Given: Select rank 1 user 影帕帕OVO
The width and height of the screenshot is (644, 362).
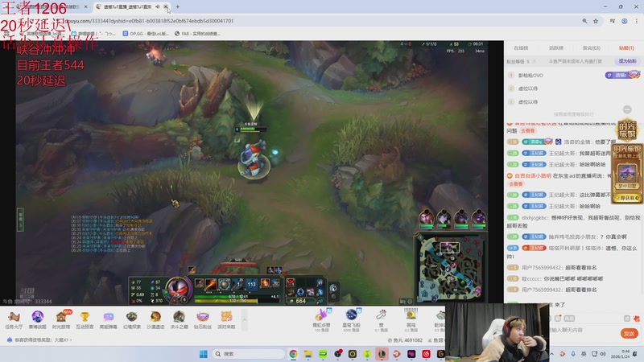Looking at the screenshot, I should point(530,75).
